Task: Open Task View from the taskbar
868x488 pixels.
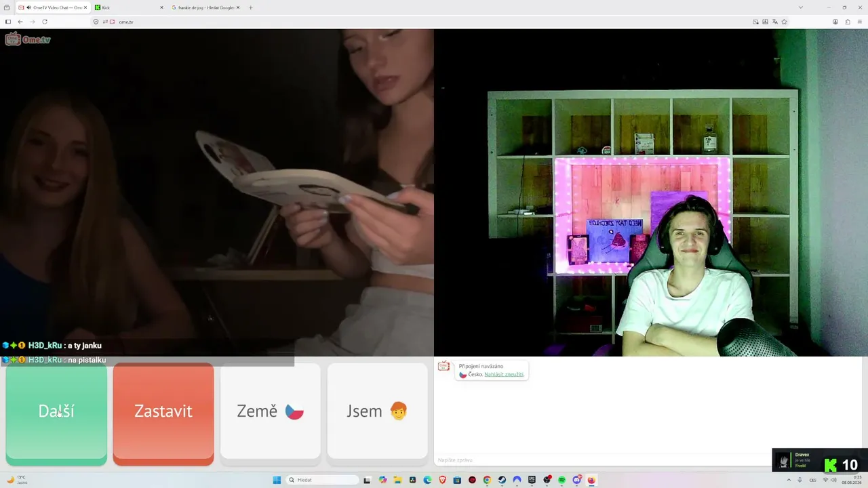Action: click(368, 480)
